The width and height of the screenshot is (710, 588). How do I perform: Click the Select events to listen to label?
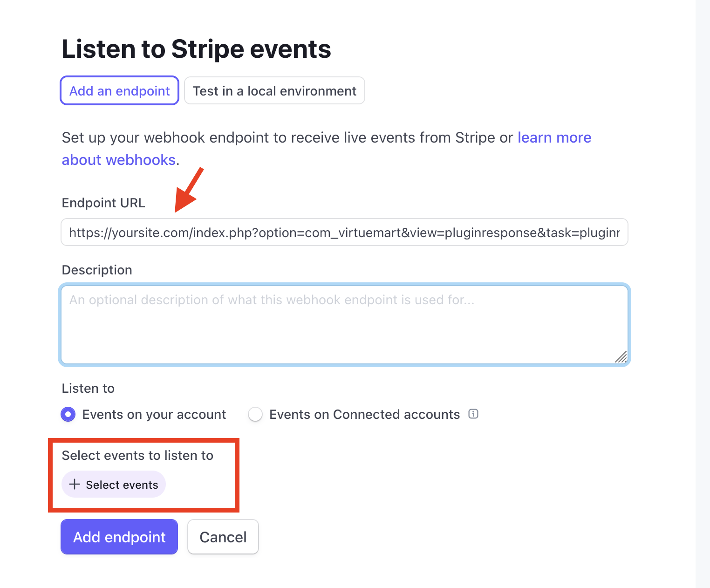coord(137,456)
